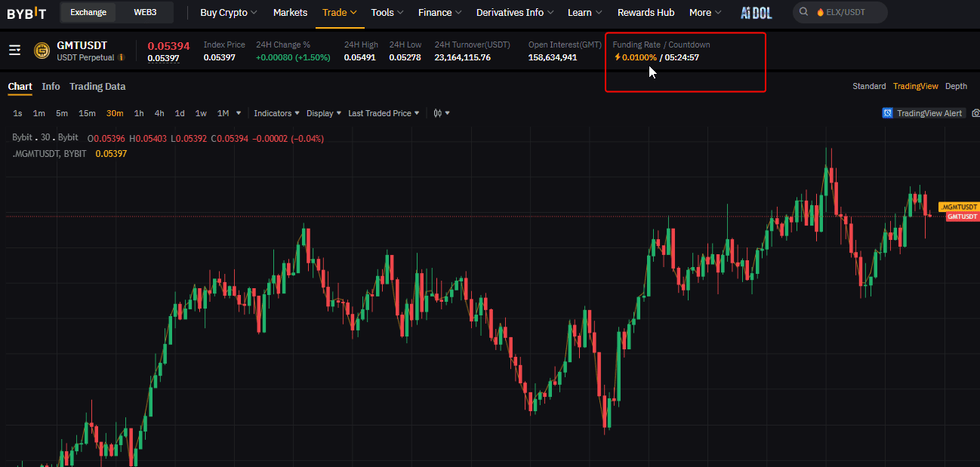Click the .MGMTUSDT orange price label

[959, 207]
